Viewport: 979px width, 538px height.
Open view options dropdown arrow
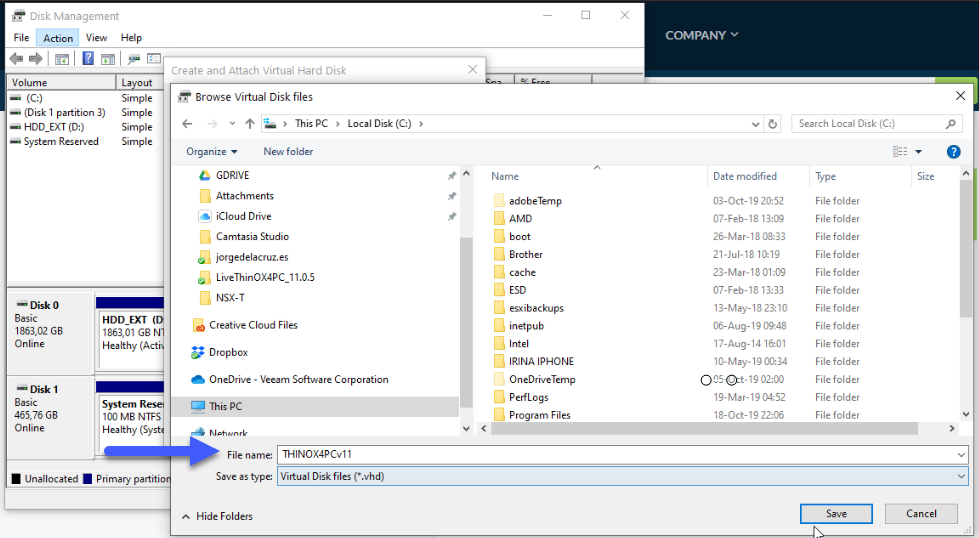(918, 152)
